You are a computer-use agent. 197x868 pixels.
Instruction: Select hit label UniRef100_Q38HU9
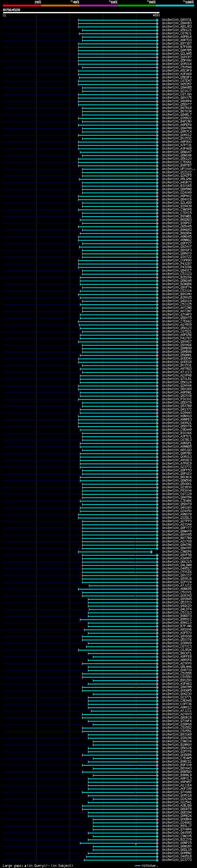[177, 643]
